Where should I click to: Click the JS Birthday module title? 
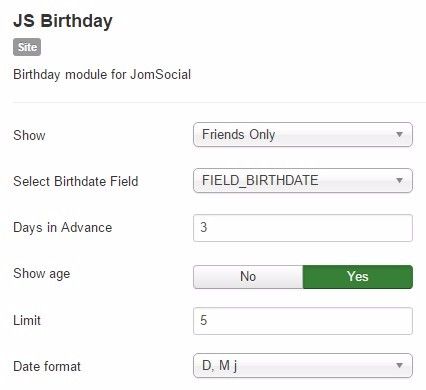63,21
